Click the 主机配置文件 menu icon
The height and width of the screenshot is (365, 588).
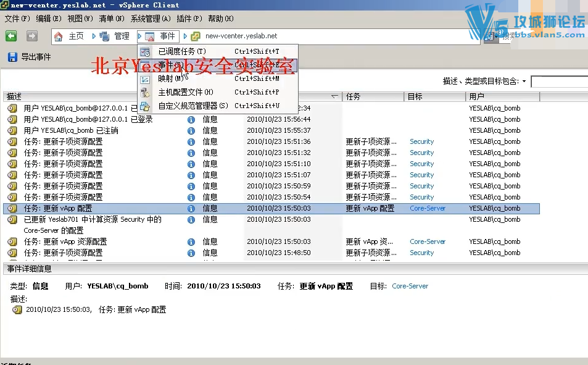click(145, 93)
